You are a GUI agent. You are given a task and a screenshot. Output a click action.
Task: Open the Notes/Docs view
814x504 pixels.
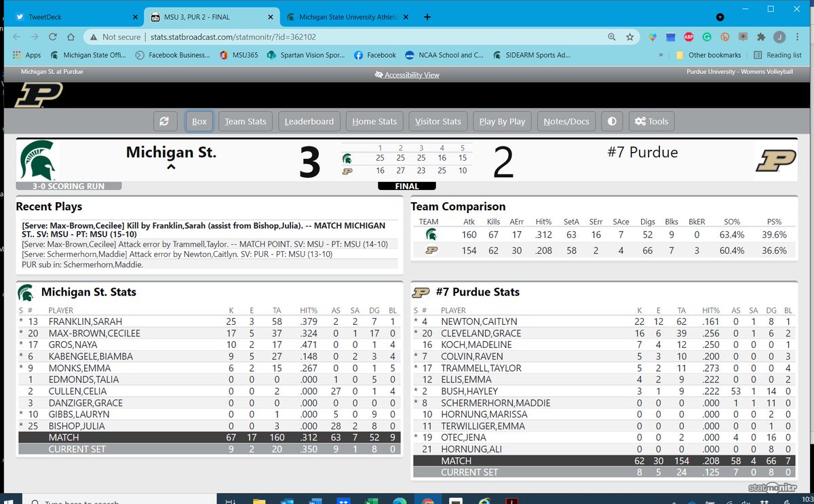coord(566,121)
